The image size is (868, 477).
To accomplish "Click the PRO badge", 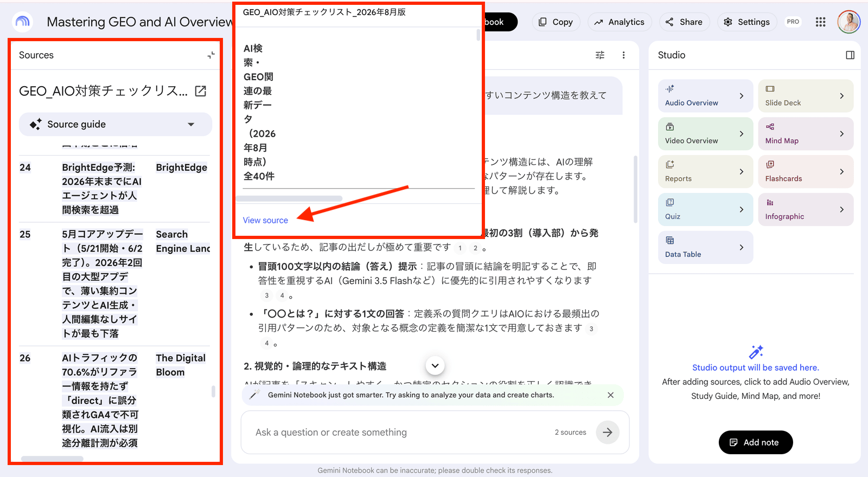I will coord(793,22).
